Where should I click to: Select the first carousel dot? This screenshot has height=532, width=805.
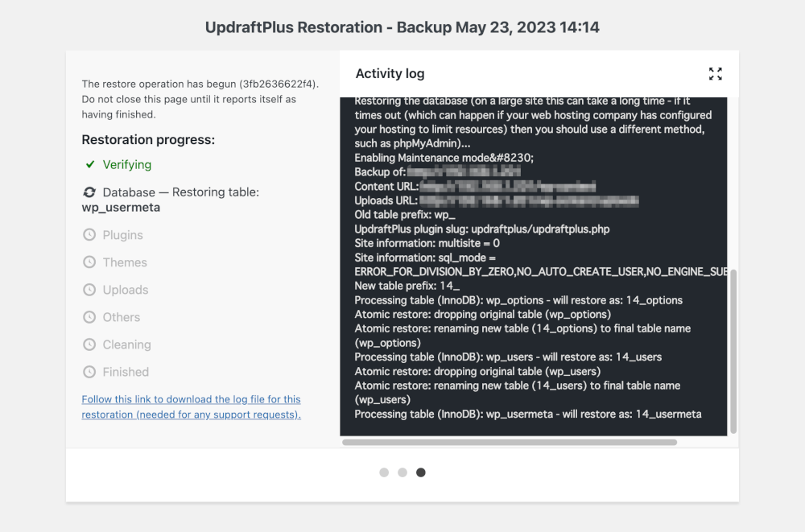tap(384, 472)
